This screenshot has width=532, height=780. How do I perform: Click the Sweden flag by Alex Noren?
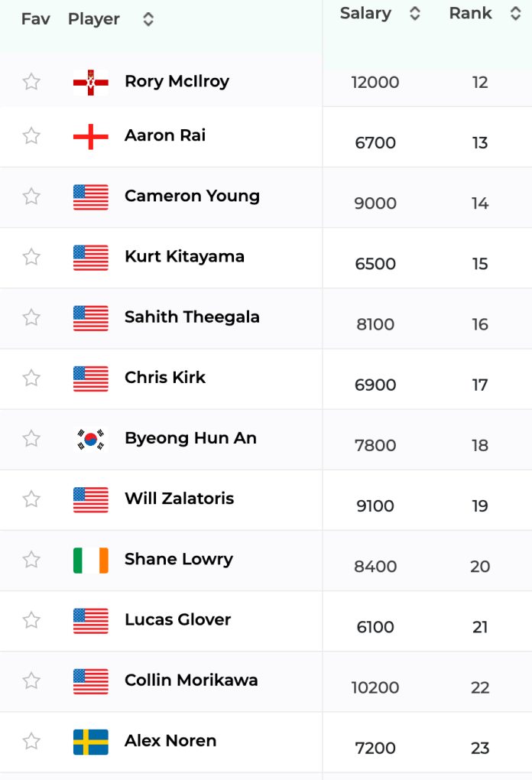(x=91, y=742)
